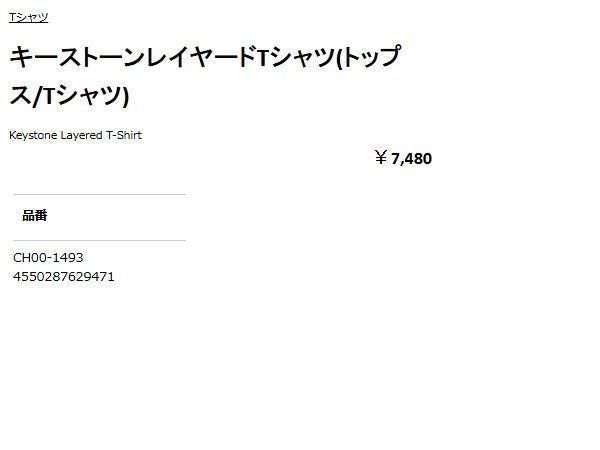
Task: Click the divider line below 品番
Action: click(99, 240)
